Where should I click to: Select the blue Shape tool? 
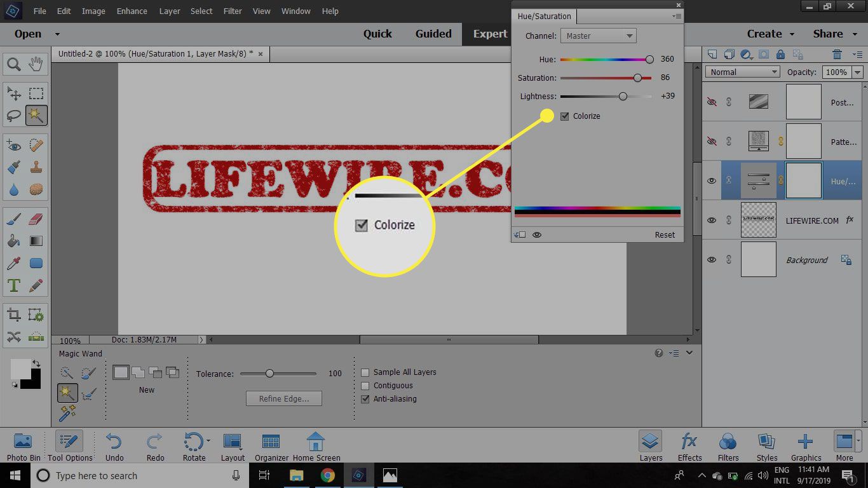point(36,263)
